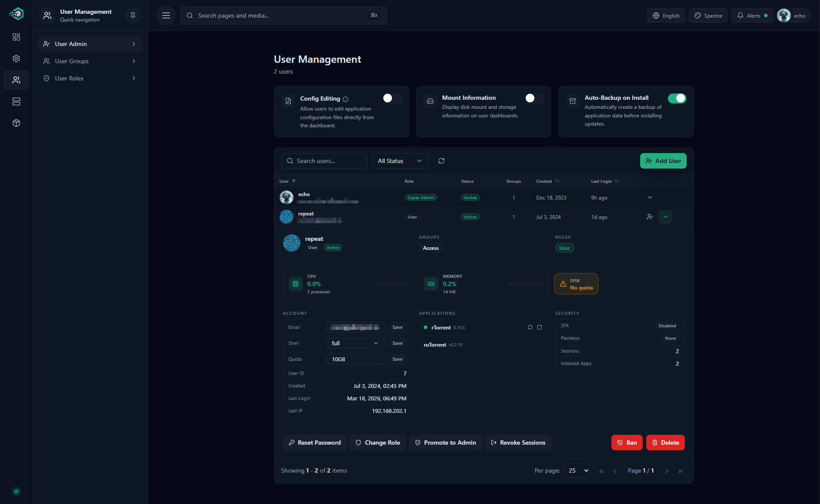
Task: Enable Mount Information display
Action: click(533, 98)
